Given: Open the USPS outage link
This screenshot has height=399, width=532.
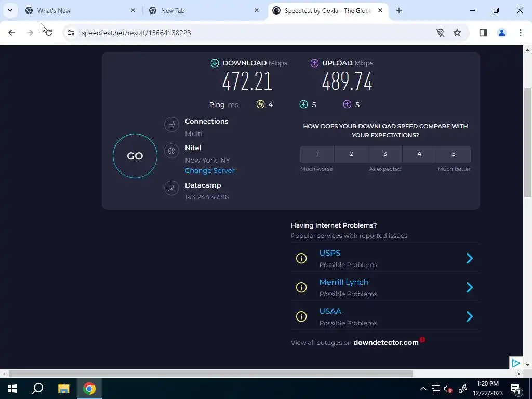Looking at the screenshot, I should click(330, 253).
